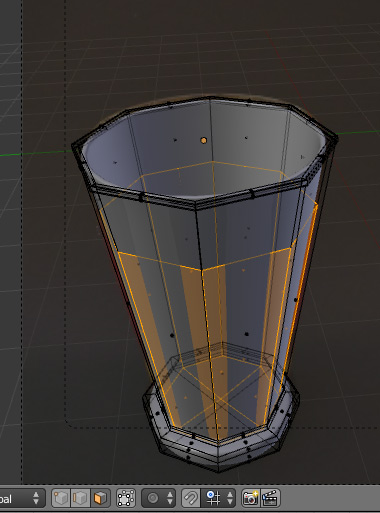Switch to face select mode

100,498
